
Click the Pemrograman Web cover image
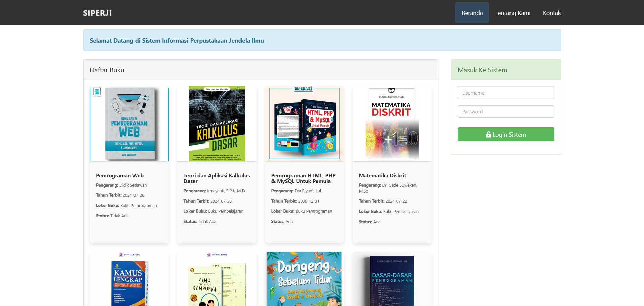click(x=129, y=124)
